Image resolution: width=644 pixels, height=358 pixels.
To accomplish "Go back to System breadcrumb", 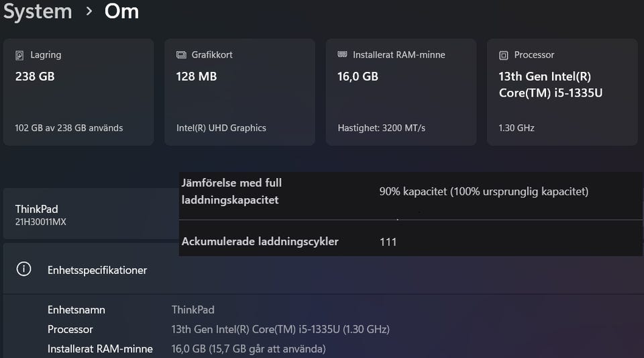I will click(x=38, y=11).
